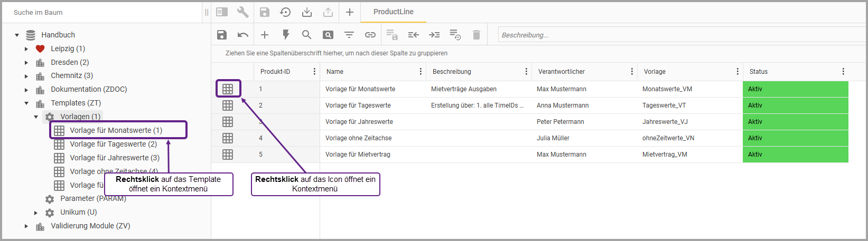Click grid icon of Produkt-ID 1 row
This screenshot has height=241, width=868.
pyautogui.click(x=228, y=89)
